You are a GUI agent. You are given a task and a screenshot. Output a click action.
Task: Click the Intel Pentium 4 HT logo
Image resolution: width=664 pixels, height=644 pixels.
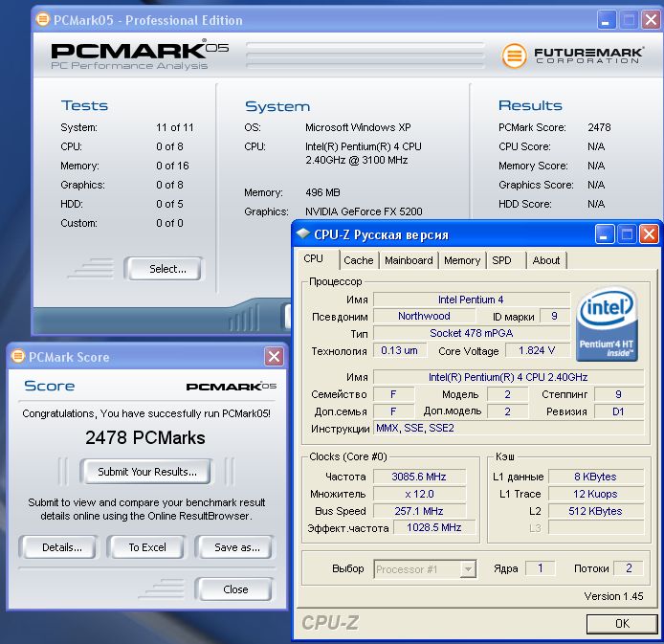pos(608,324)
